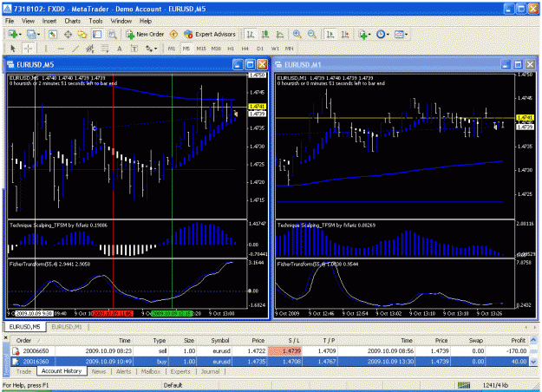The image size is (542, 392).
Task: Pick the horizontal line drawing tool
Action: coord(61,49)
